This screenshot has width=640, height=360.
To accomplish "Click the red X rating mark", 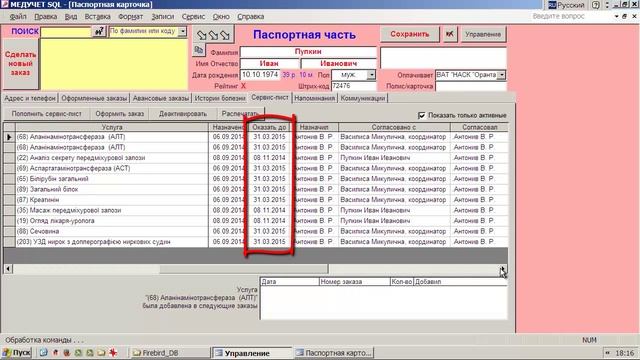I will pyautogui.click(x=243, y=86).
